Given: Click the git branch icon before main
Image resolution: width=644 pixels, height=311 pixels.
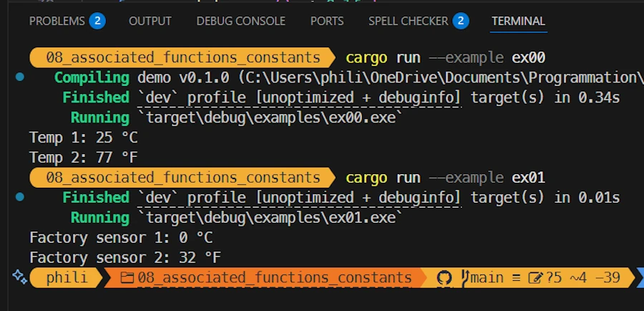Looking at the screenshot, I should tap(465, 278).
